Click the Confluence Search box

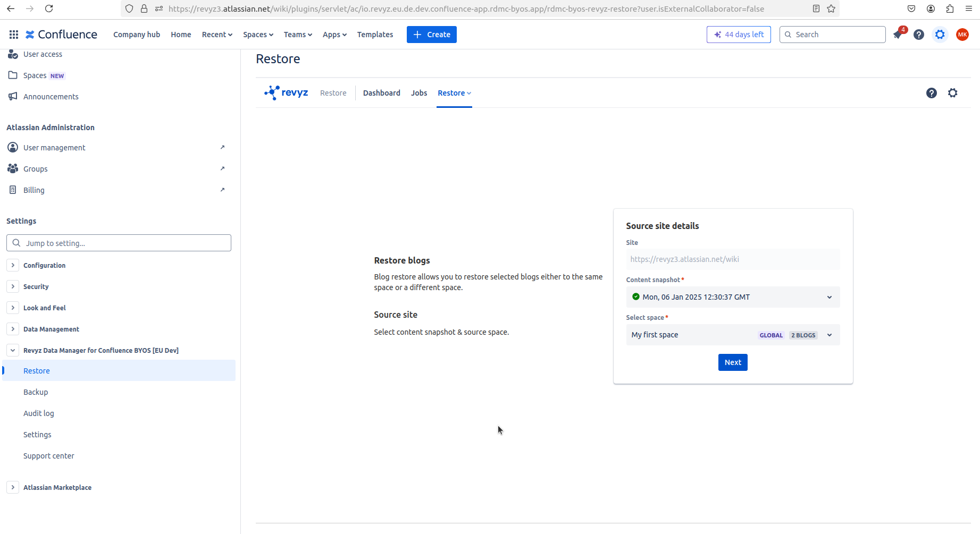click(x=832, y=35)
